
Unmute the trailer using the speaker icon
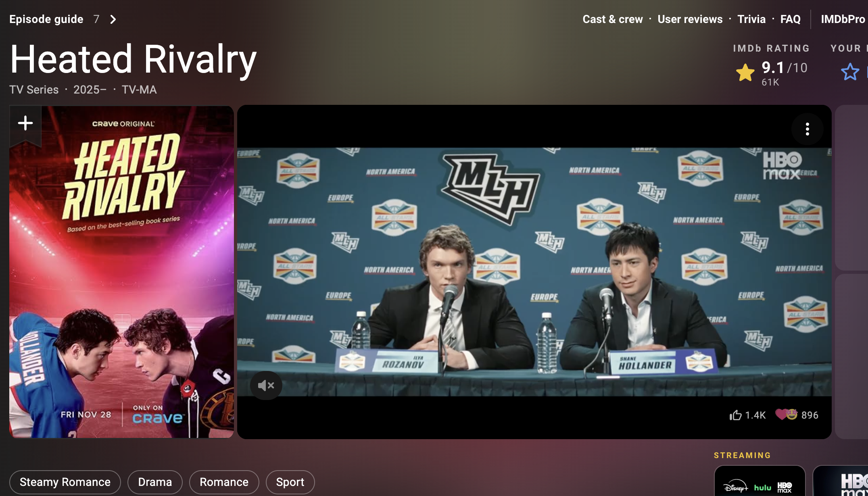[x=266, y=386]
